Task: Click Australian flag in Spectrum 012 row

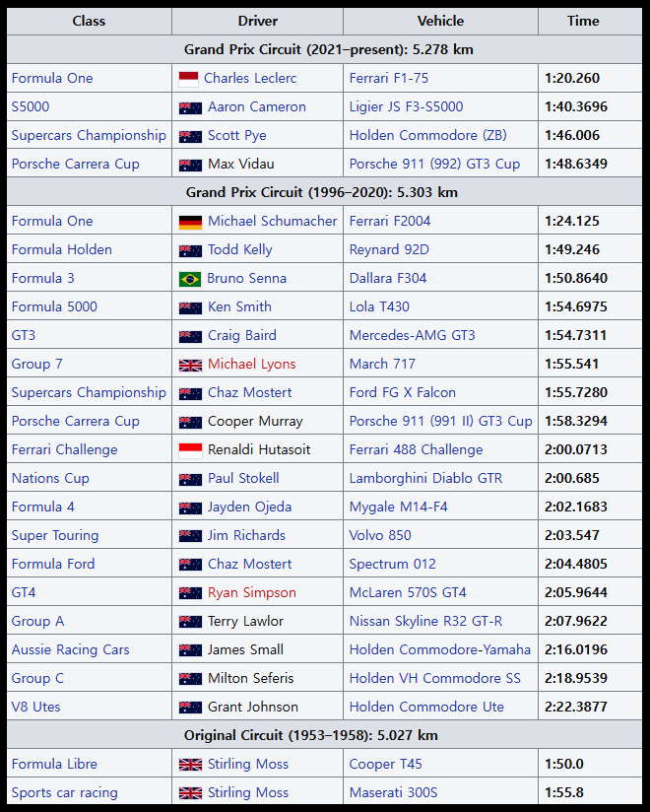Action: (x=190, y=565)
